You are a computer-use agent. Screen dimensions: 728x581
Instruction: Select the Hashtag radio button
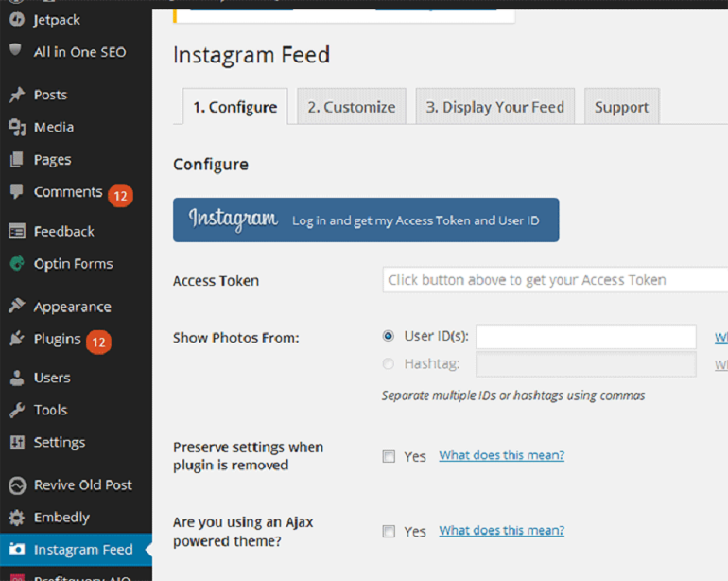pos(389,363)
